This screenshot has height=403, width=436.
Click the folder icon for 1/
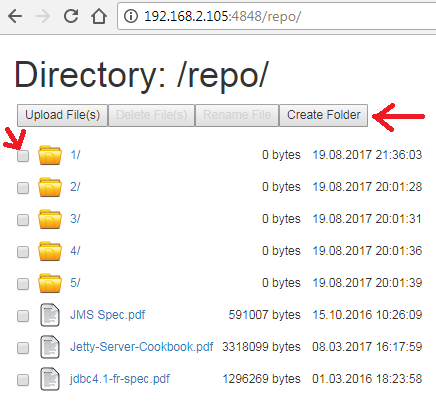[50, 155]
